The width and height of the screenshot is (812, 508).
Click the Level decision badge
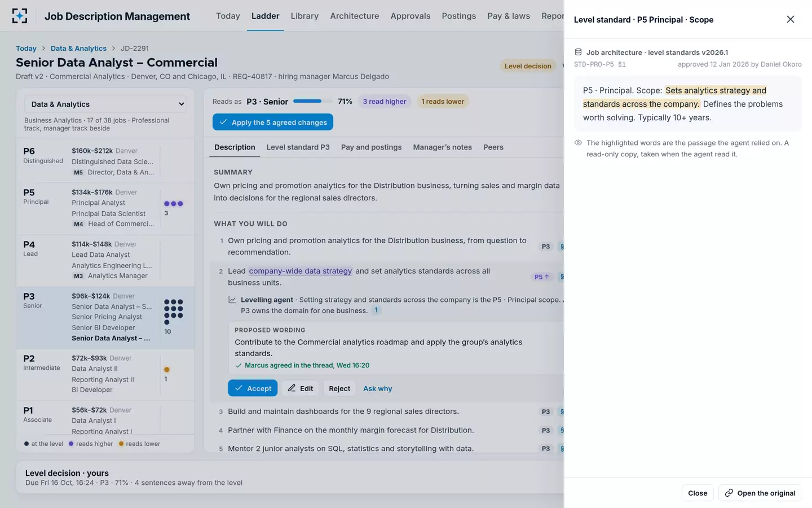coord(528,66)
